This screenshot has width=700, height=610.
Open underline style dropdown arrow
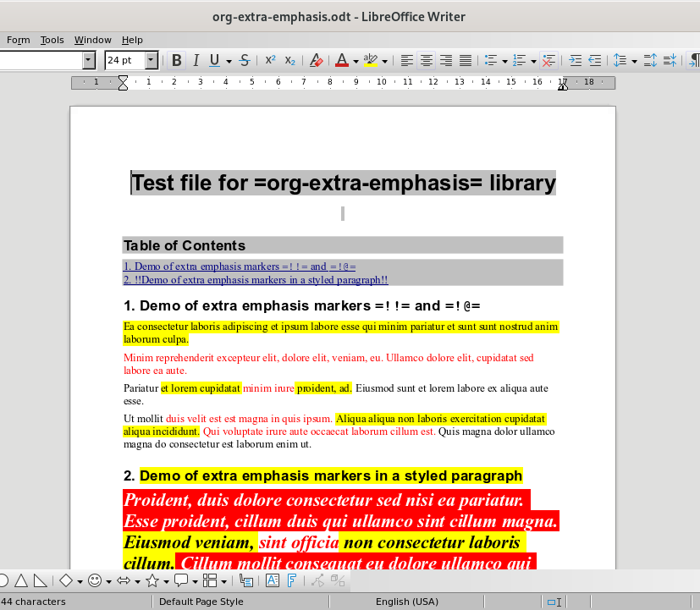point(229,61)
